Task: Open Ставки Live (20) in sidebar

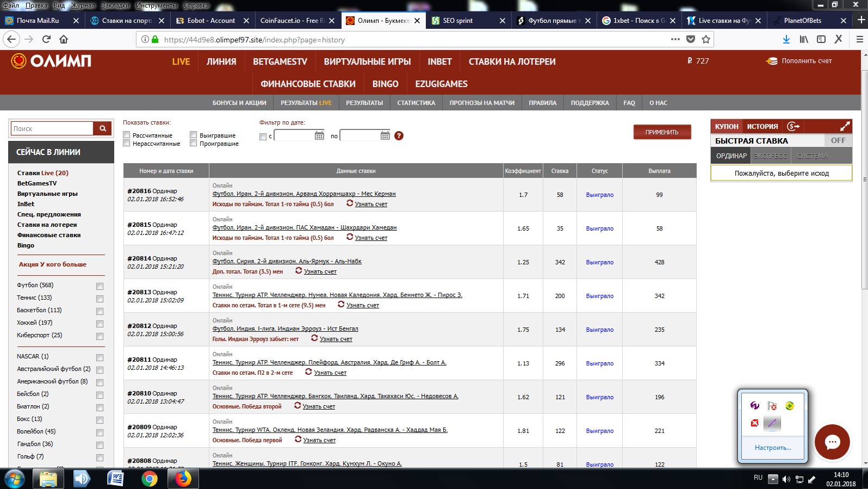Action: point(43,172)
